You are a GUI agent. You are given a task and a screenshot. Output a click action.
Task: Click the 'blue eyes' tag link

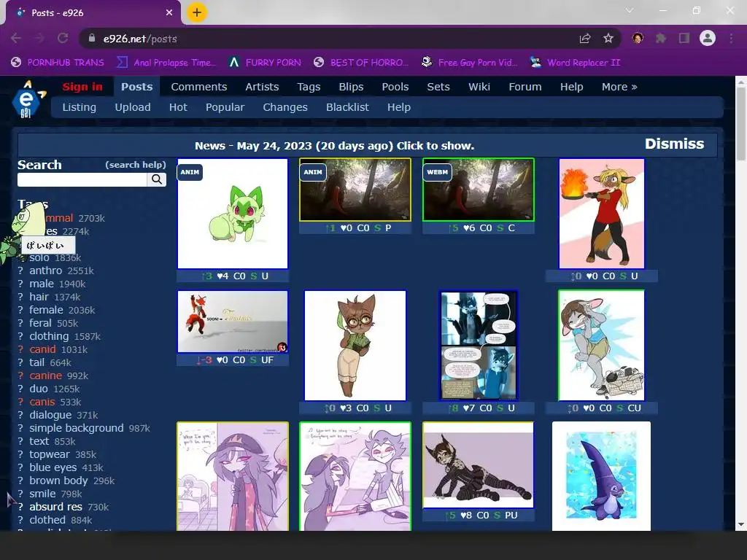[x=53, y=467]
